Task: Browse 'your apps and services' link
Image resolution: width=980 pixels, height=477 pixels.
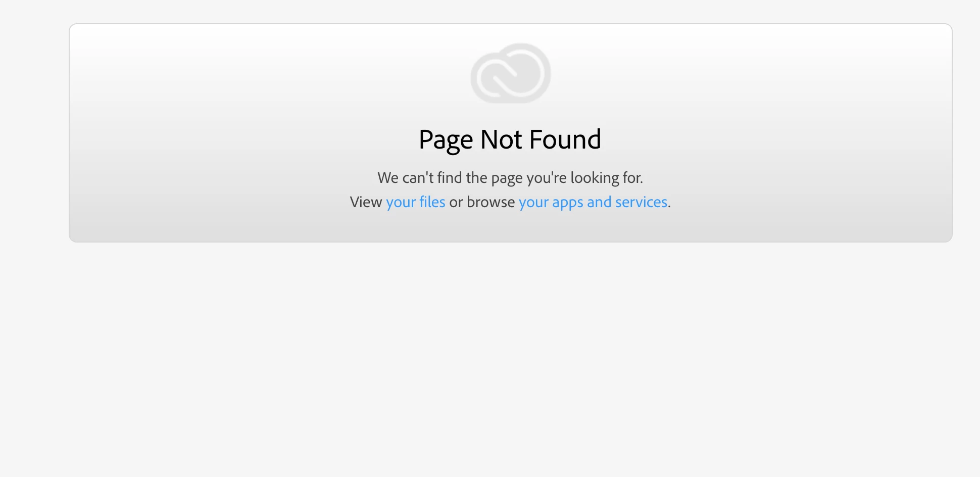Action: click(x=593, y=202)
